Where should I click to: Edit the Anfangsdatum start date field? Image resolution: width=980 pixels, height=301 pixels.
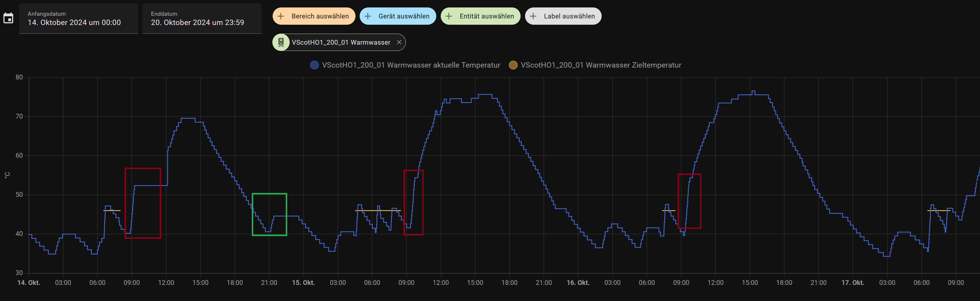pos(78,19)
